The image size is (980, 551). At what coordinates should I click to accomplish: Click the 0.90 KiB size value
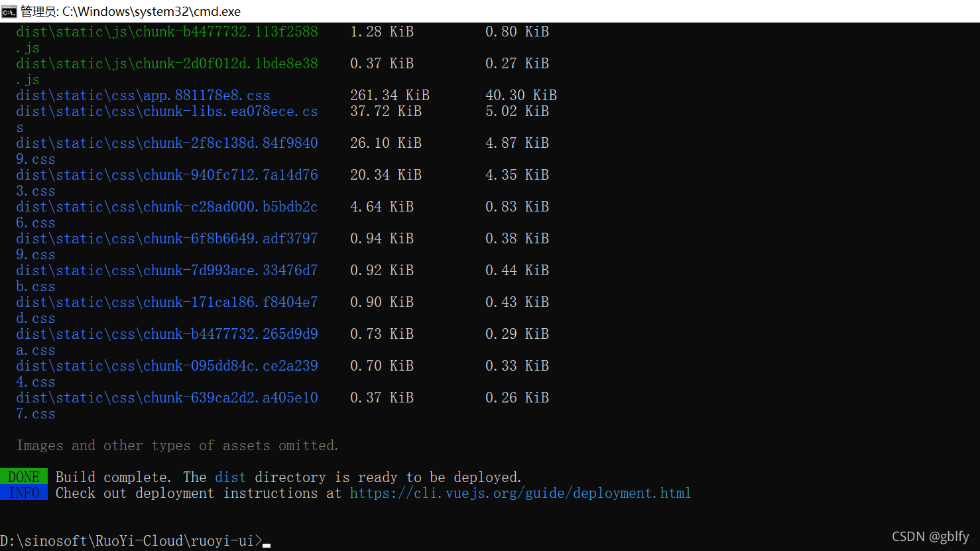click(382, 302)
